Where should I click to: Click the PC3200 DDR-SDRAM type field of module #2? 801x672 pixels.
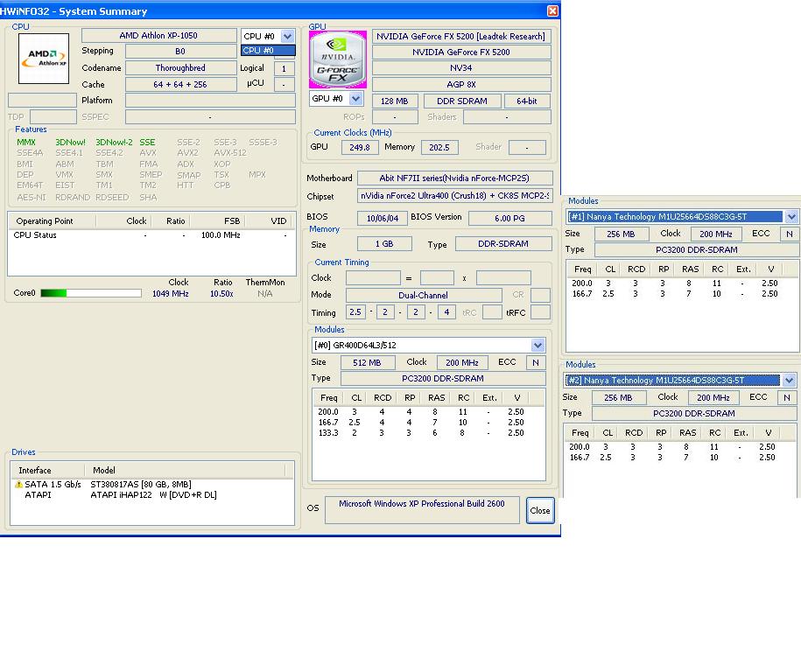click(694, 414)
